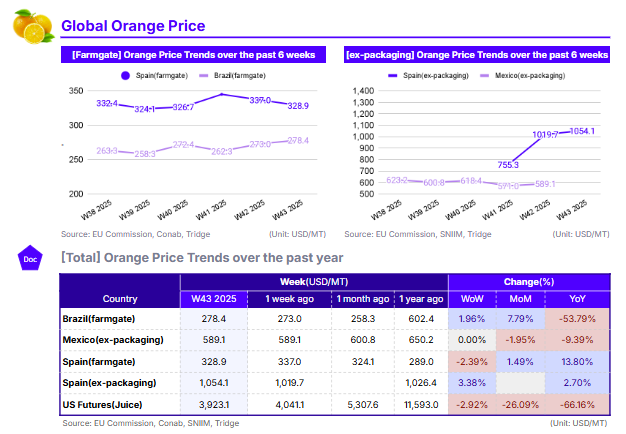The width and height of the screenshot is (626, 434).
Task: Select the Change(%) header group
Action: click(528, 282)
